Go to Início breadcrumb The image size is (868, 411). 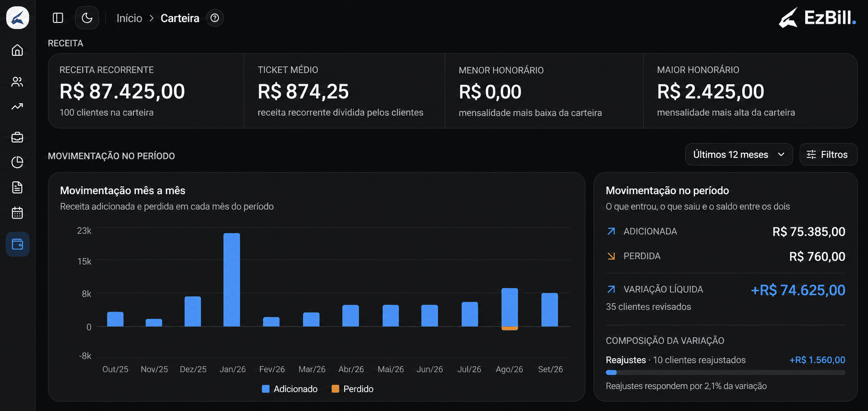(x=130, y=18)
